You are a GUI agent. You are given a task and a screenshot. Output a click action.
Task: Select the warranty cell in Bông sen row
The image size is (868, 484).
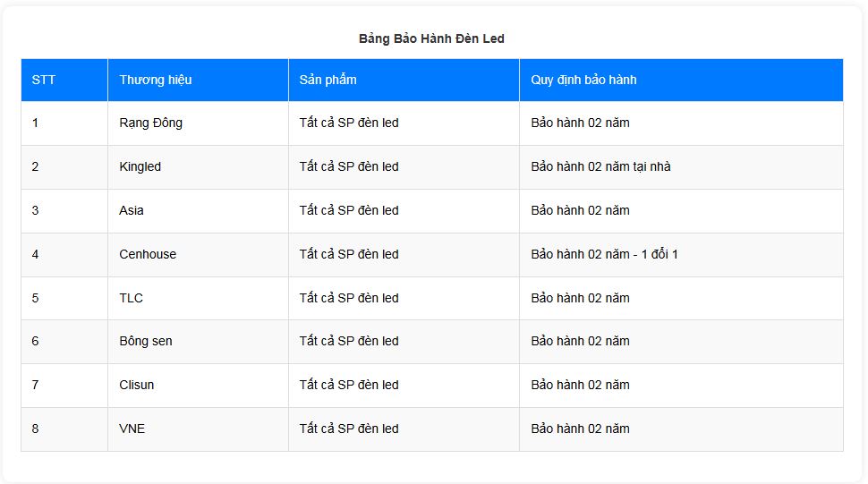(x=580, y=341)
